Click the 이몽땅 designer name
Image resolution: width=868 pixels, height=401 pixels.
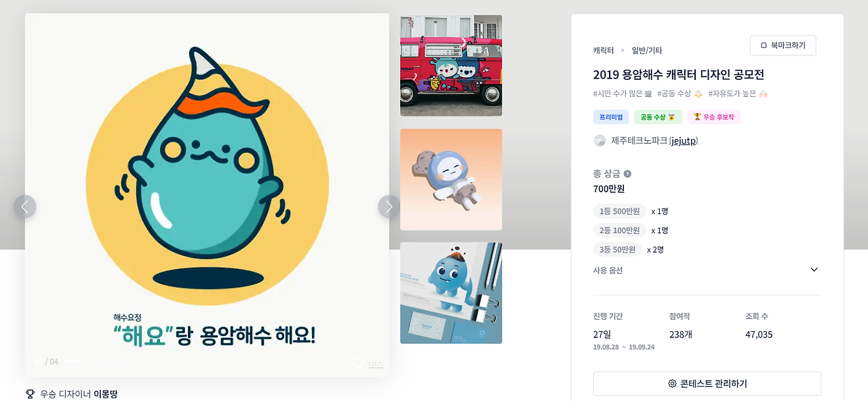coord(105,394)
